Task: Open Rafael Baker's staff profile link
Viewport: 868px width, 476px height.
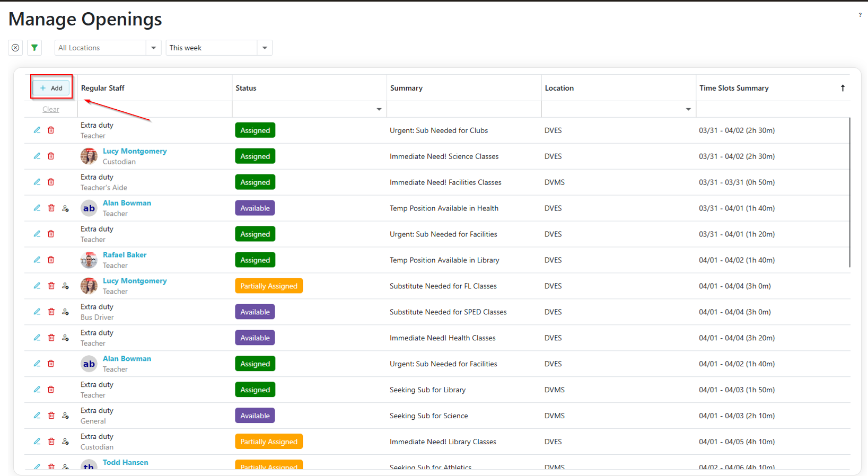Action: pos(125,255)
